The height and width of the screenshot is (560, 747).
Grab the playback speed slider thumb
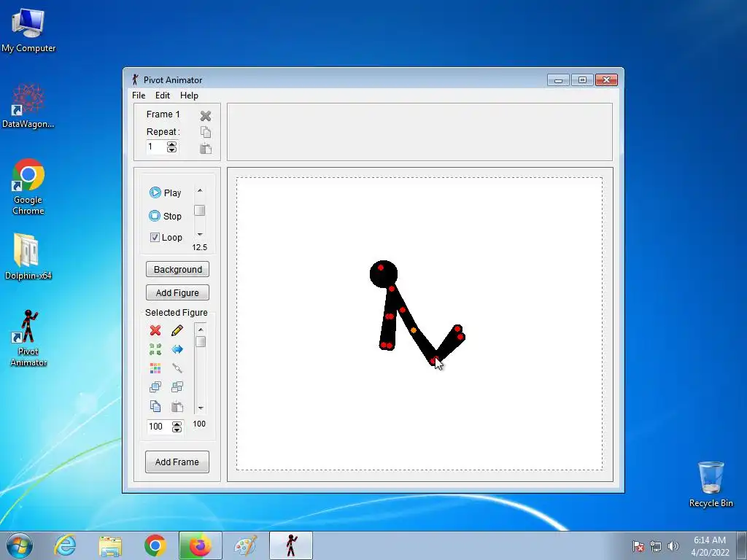pos(200,211)
